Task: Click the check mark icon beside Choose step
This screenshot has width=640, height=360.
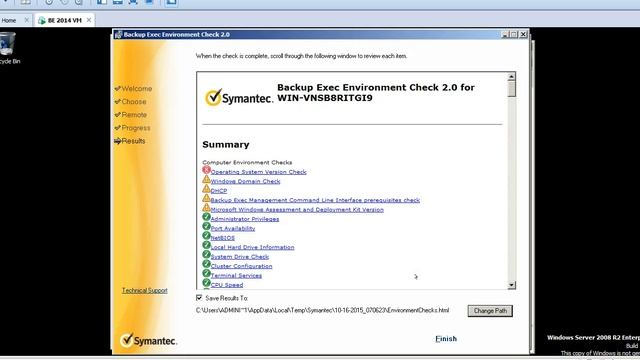Action: pos(118,102)
